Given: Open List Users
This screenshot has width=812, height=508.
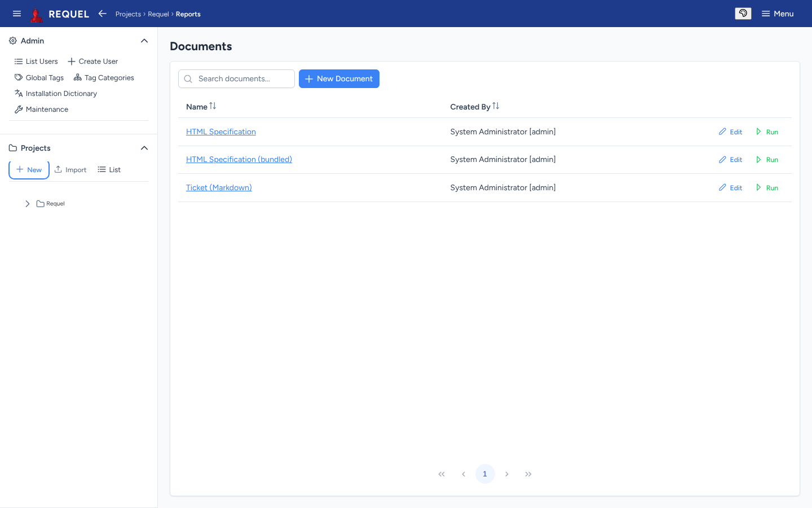Looking at the screenshot, I should point(36,62).
